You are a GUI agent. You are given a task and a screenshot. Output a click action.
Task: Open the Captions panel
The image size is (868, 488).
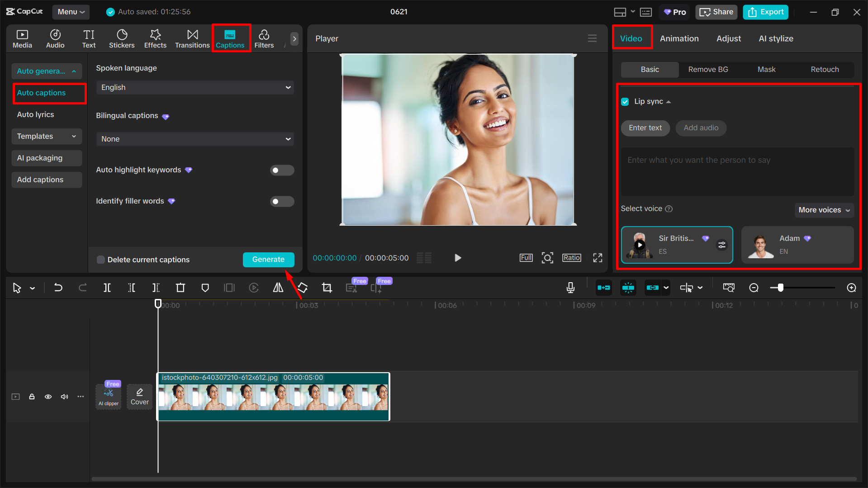[x=231, y=38]
